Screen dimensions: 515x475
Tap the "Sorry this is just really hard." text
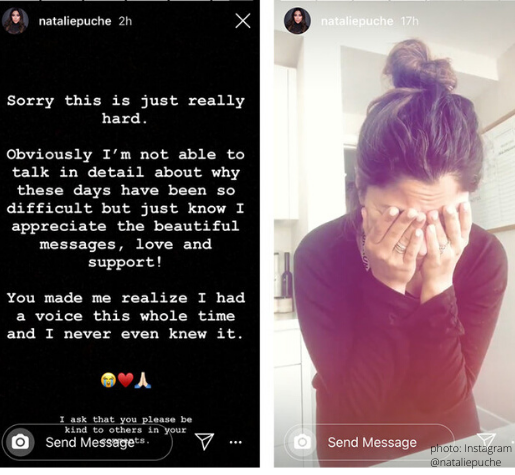pos(126,109)
